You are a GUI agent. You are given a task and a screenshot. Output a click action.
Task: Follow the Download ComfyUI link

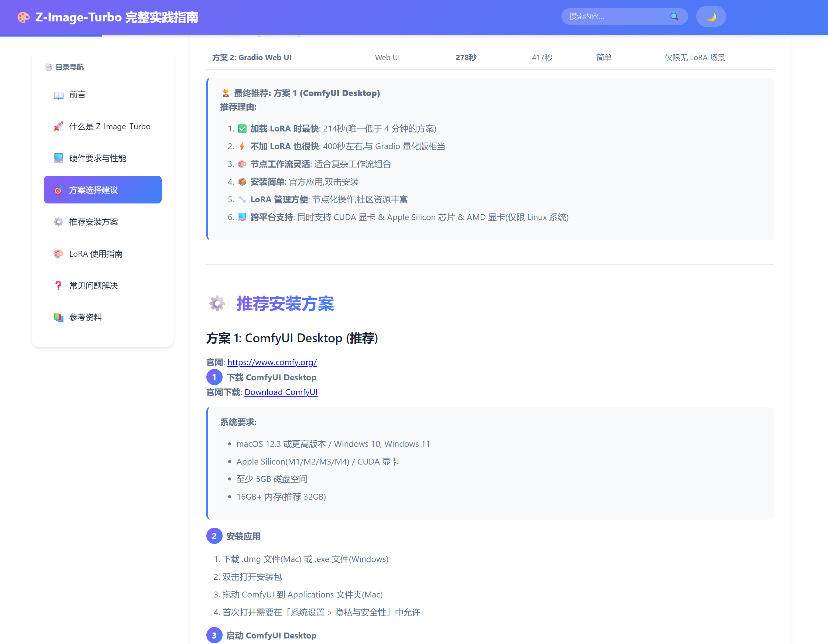(281, 392)
